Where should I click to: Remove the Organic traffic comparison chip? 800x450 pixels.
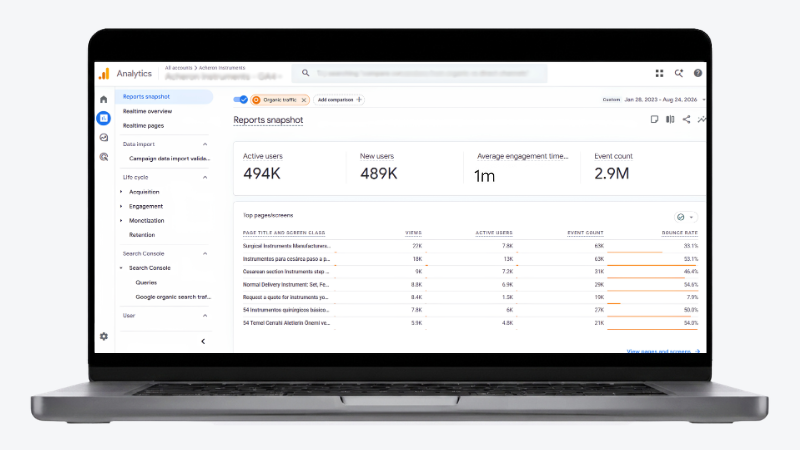(x=304, y=100)
